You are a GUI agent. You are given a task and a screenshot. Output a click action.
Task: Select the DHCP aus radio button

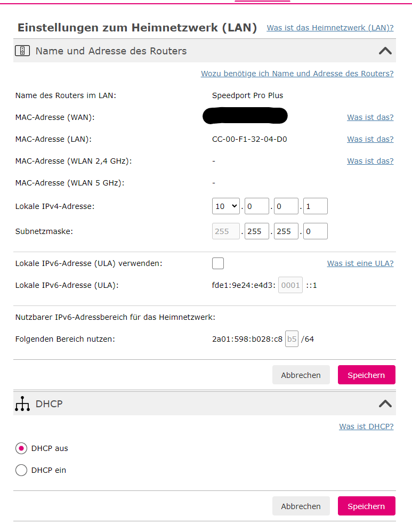tap(21, 448)
